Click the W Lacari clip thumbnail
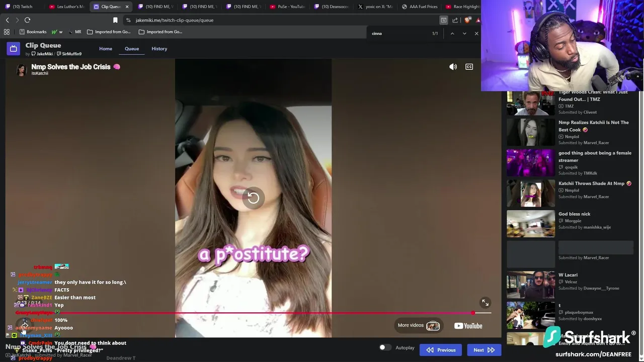 530,285
